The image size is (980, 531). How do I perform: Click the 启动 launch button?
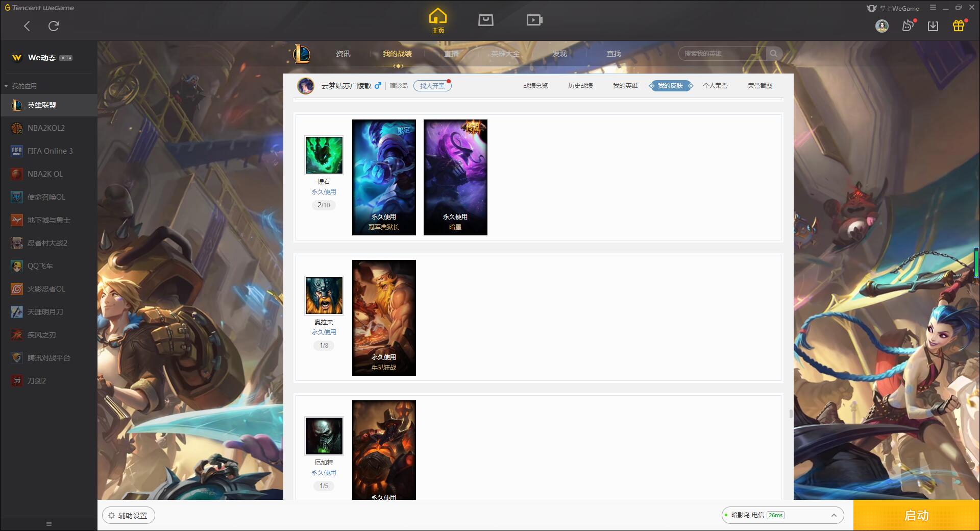click(x=916, y=515)
